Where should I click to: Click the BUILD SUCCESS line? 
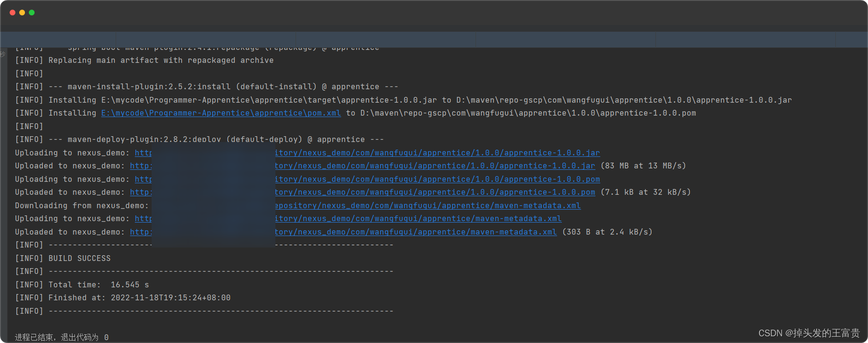point(63,259)
